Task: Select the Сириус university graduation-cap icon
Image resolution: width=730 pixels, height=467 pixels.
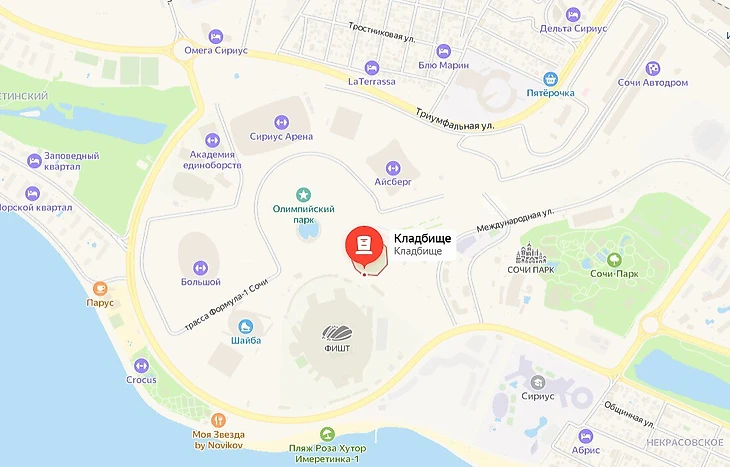Action: coord(538,382)
